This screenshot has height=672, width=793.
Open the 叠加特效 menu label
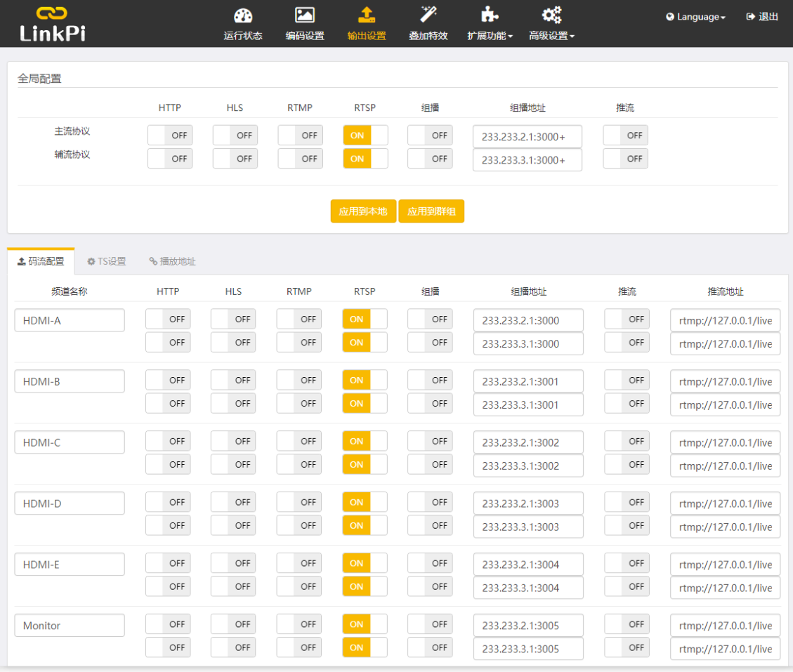tap(428, 36)
